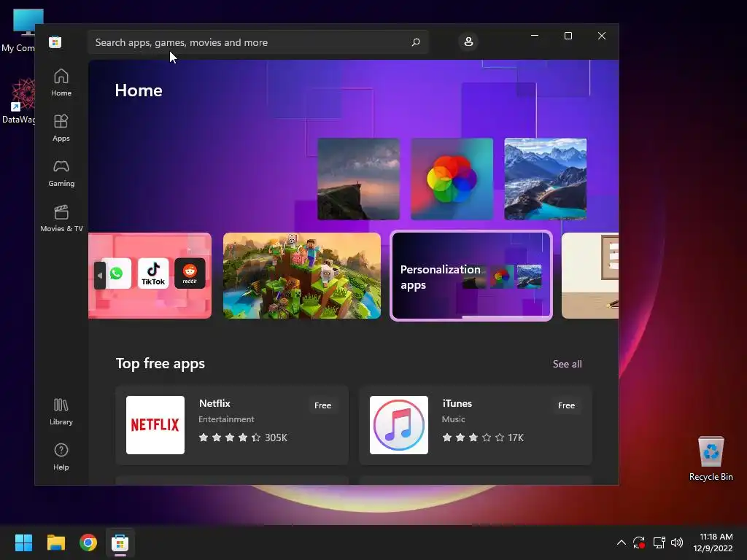Open the iTunes app logo
Screen dimensions: 747x560
point(399,425)
